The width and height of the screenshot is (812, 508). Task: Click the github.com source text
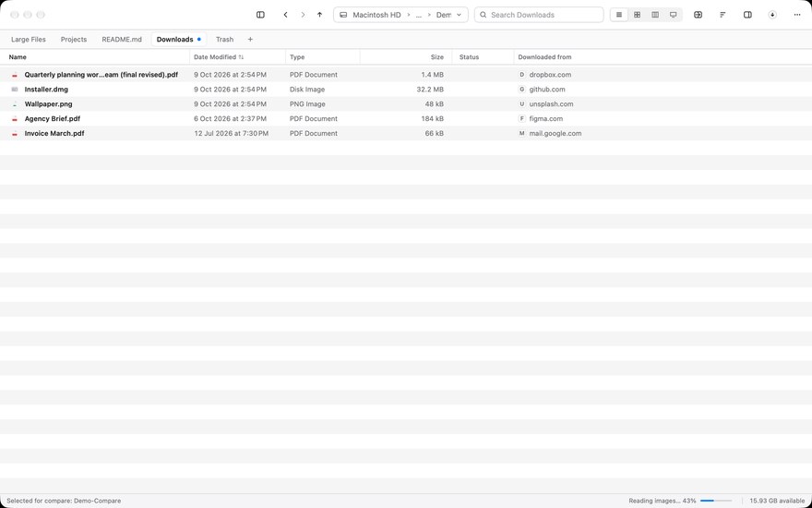[x=547, y=90]
